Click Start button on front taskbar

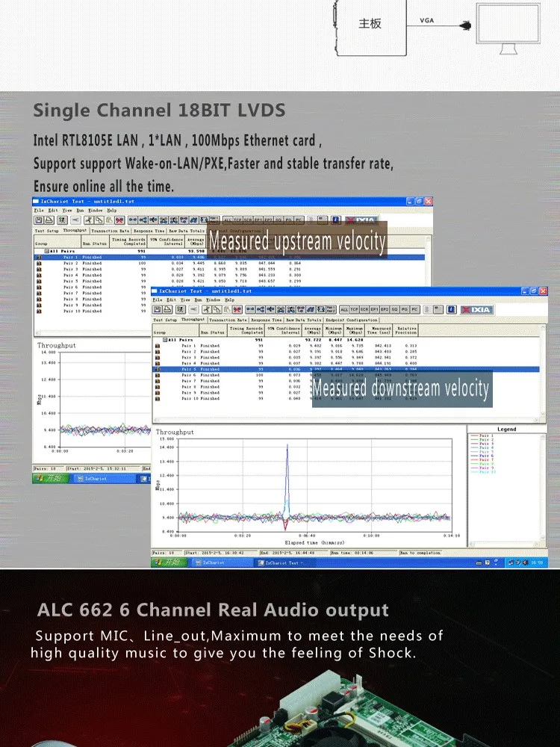pyautogui.click(x=169, y=562)
